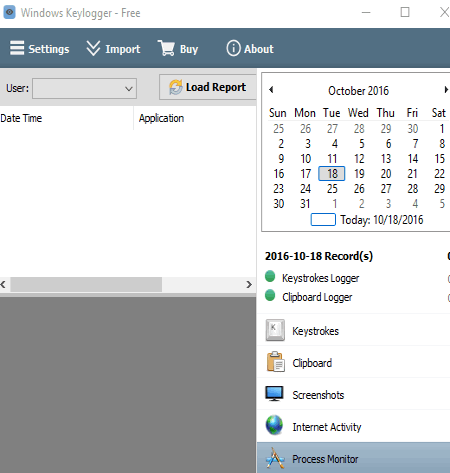Select October 18 in the calendar
Image resolution: width=450 pixels, height=473 pixels.
point(332,174)
